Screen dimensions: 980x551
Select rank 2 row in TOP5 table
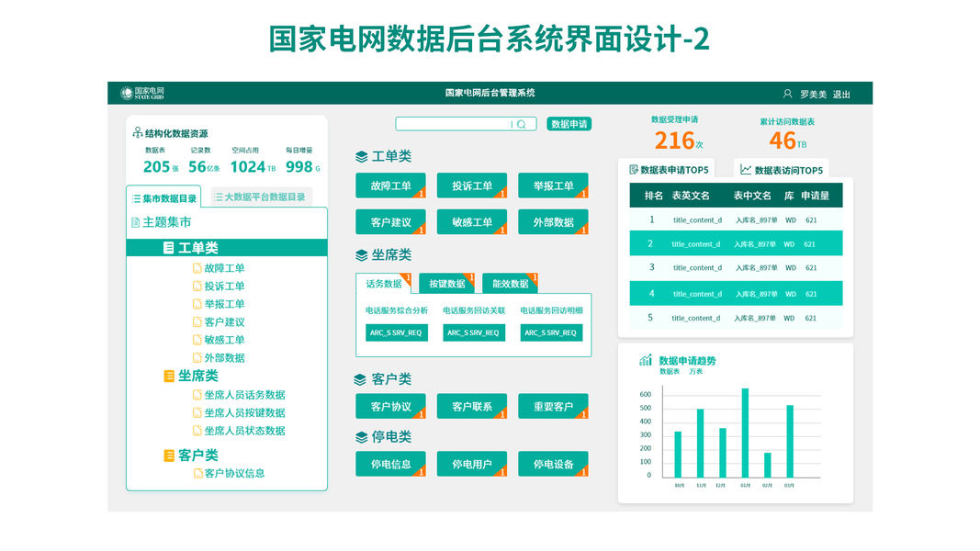point(736,243)
